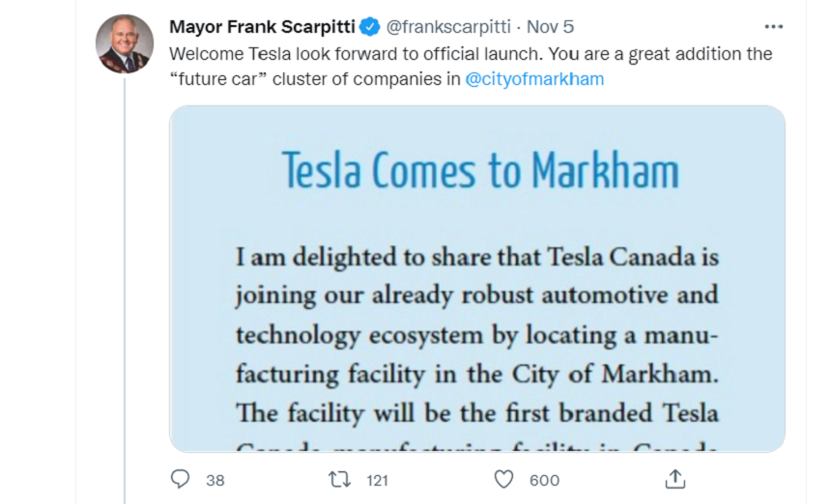Follow the @cityofmarkham mention link

[x=534, y=79]
